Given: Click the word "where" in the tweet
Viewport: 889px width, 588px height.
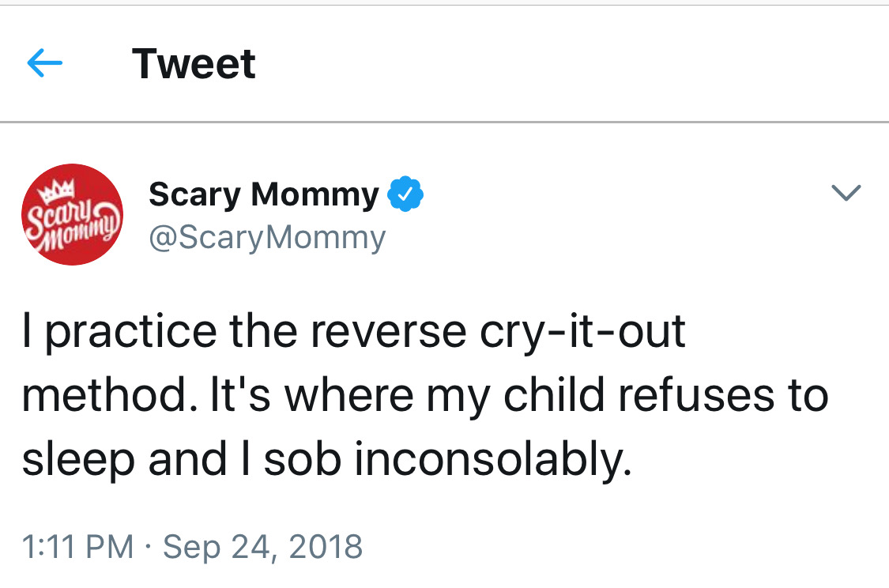Looking at the screenshot, I should pyautogui.click(x=348, y=396).
